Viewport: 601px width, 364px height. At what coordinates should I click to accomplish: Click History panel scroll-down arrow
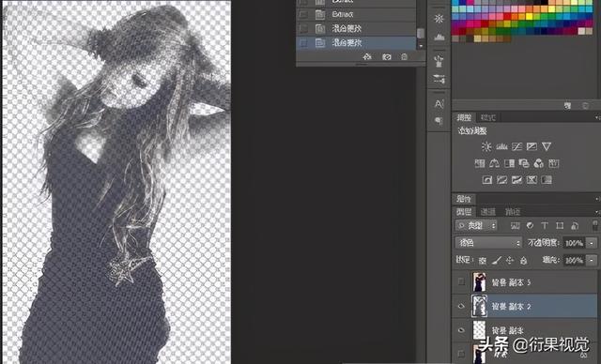coord(421,46)
